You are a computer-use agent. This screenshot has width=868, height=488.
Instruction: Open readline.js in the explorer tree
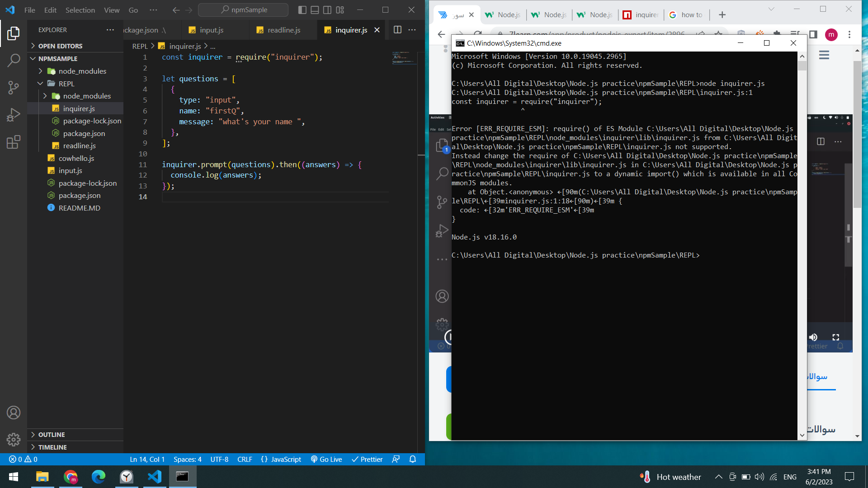click(75, 145)
